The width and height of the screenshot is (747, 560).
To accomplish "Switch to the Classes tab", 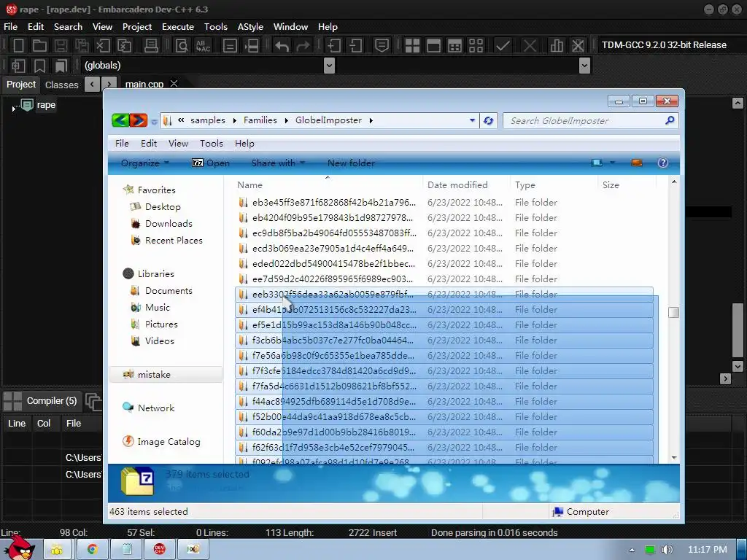I will pos(61,85).
